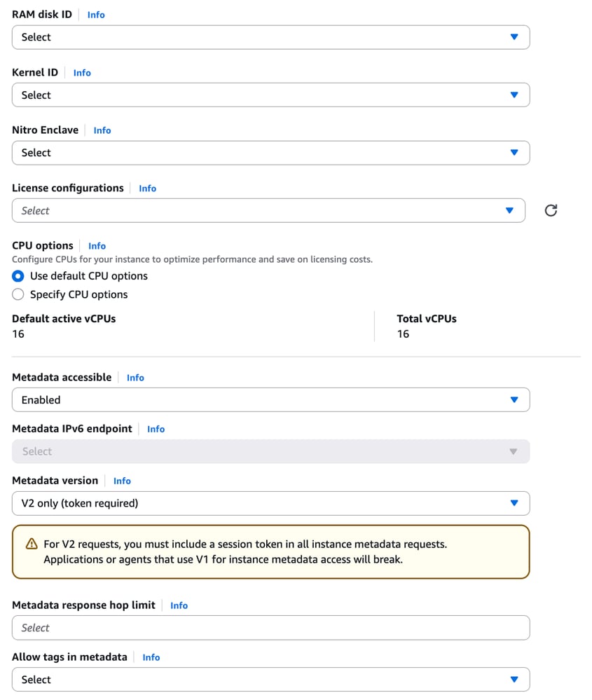Image resolution: width=592 pixels, height=700 pixels.
Task: Open the RAM disk ID dropdown
Action: (270, 37)
